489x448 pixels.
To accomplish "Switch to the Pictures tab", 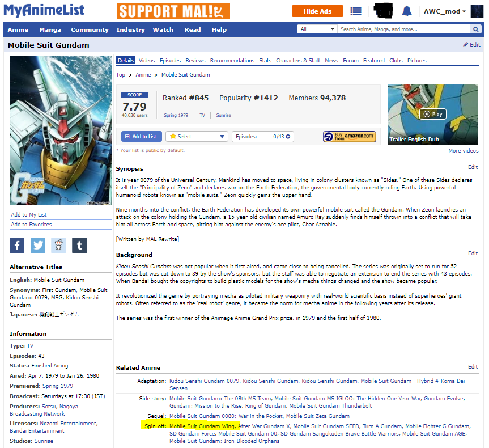I will (416, 60).
